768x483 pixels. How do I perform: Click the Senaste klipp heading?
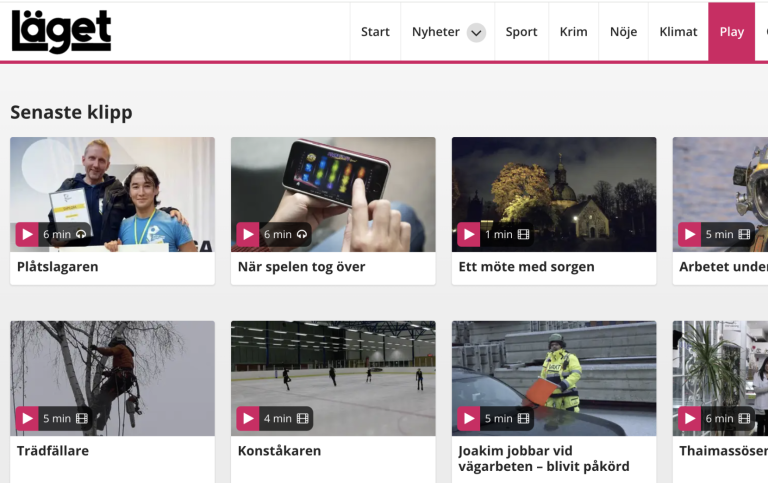click(x=72, y=113)
